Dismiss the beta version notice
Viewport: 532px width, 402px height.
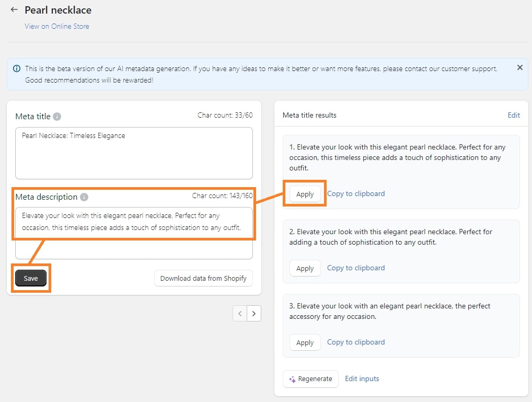click(x=519, y=67)
